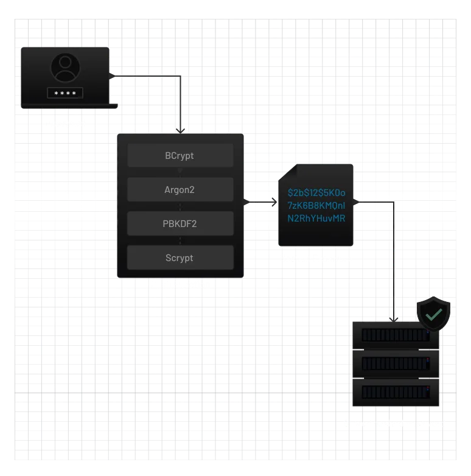The image size is (471, 476).
Task: Select the BCrypt hash function
Action: coord(180,156)
